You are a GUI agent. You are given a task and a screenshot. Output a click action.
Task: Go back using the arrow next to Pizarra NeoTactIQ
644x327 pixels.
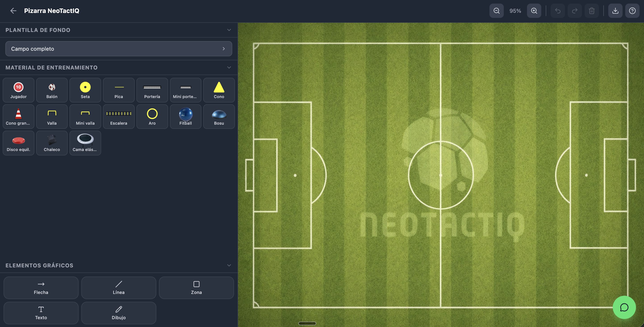13,11
